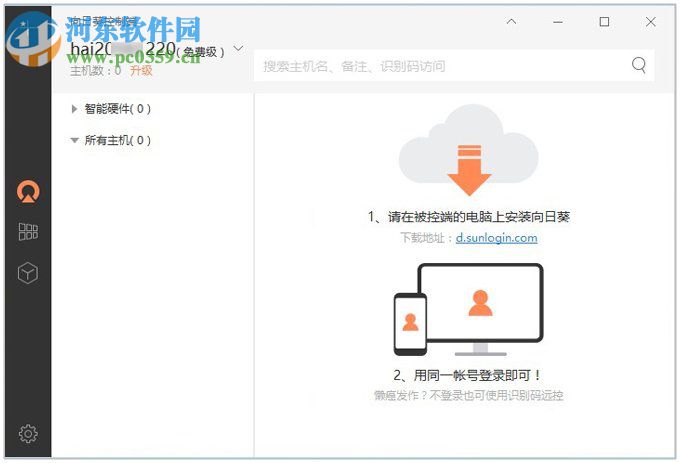This screenshot has width=680, height=463.
Task: Click the cloud download illustration
Action: 469,150
